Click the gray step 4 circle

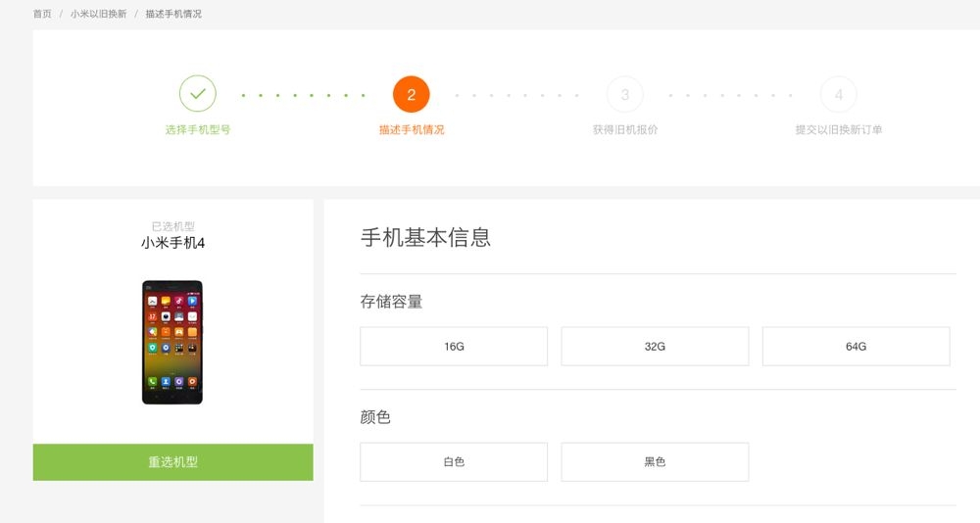coord(838,94)
